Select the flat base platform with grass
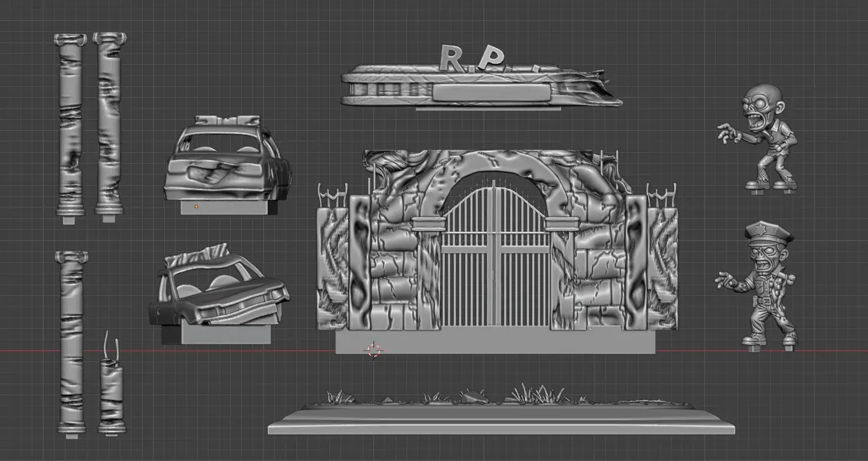Image resolution: width=868 pixels, height=461 pixels. [502, 410]
